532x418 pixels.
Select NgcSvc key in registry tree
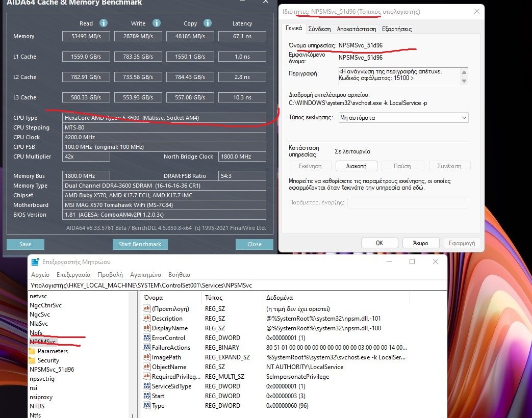coord(40,314)
